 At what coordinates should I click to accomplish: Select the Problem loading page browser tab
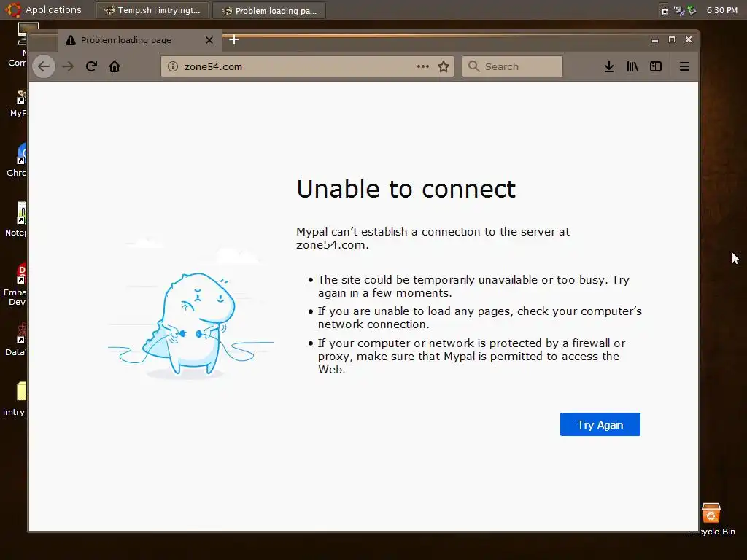(x=139, y=40)
